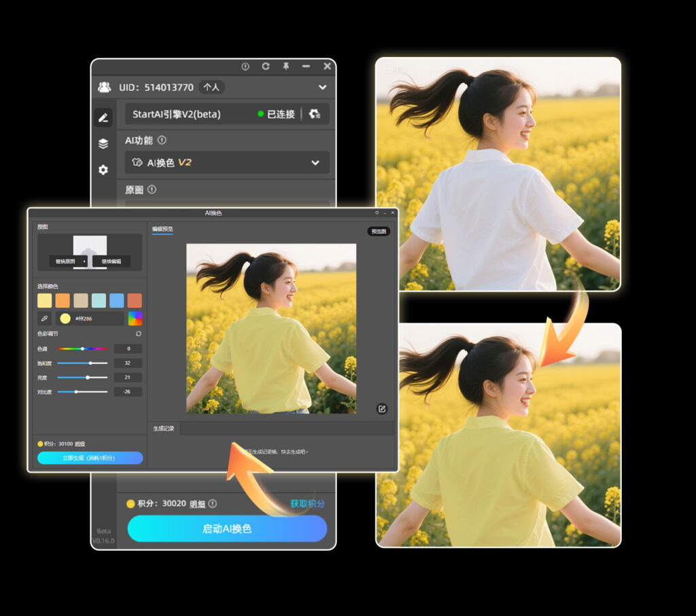Choose the orange color swatch
The height and width of the screenshot is (616, 696).
click(63, 300)
